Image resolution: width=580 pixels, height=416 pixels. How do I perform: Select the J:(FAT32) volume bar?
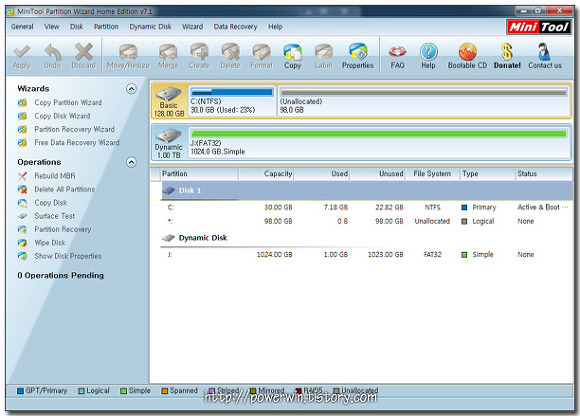click(x=379, y=143)
